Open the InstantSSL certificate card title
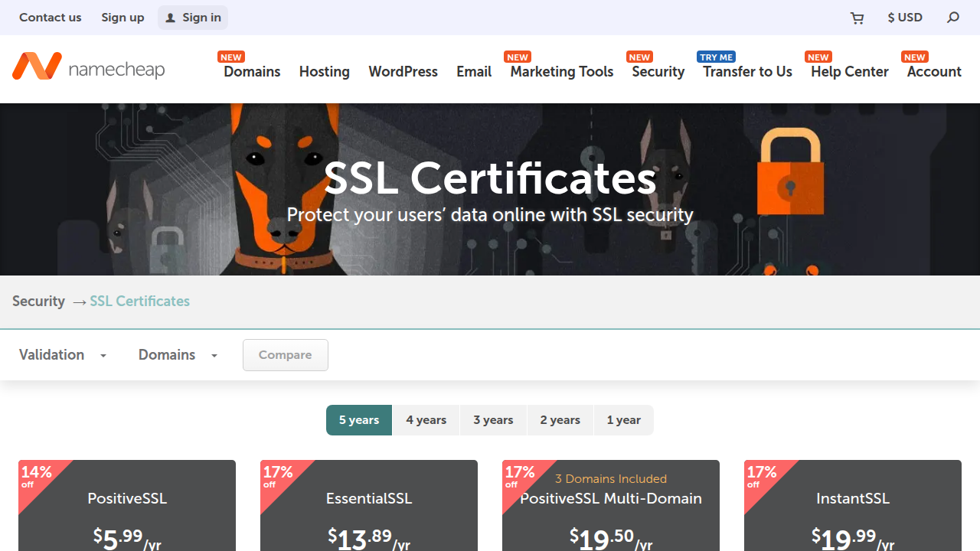This screenshot has width=980, height=551. coord(853,499)
